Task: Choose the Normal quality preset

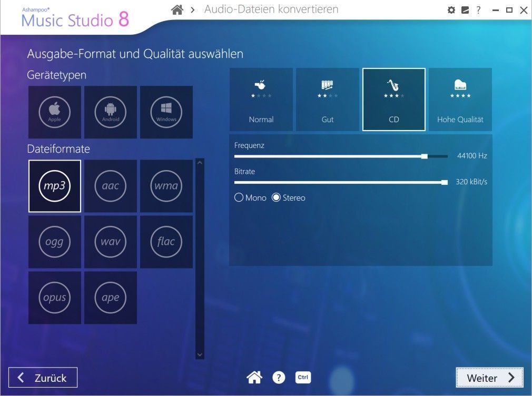Action: (x=261, y=100)
